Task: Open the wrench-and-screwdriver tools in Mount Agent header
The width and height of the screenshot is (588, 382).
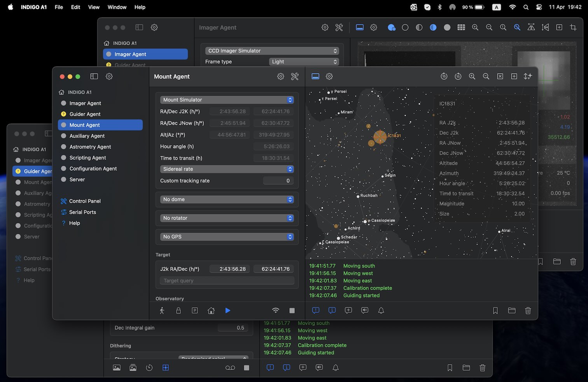Action: coord(295,77)
